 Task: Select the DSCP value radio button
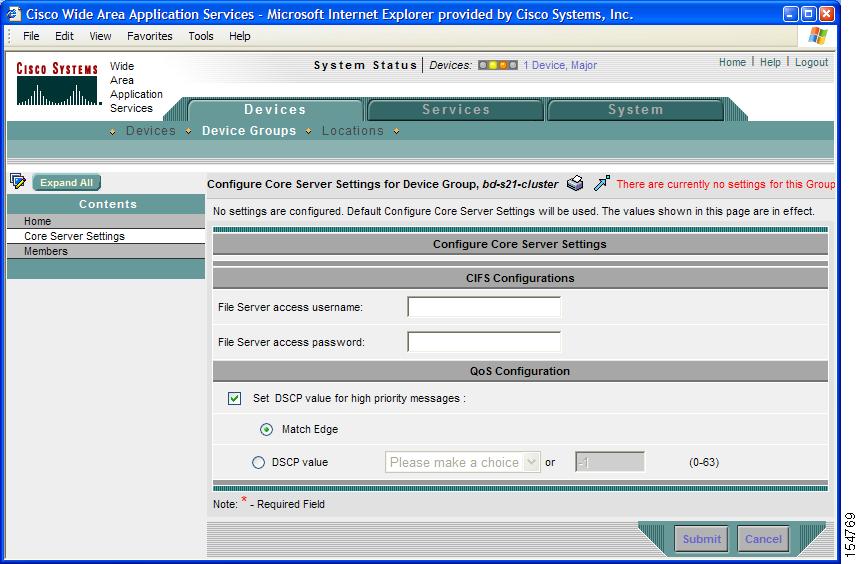(x=258, y=462)
